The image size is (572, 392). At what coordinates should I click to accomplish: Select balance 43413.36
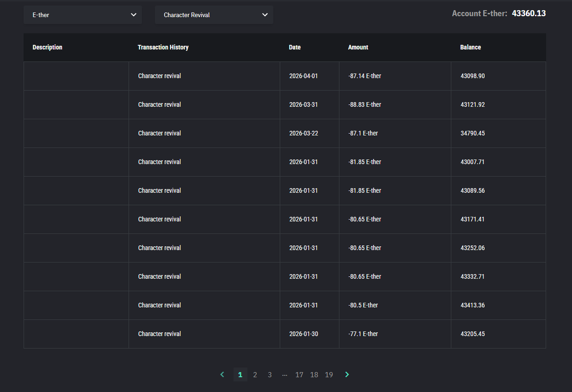click(473, 305)
